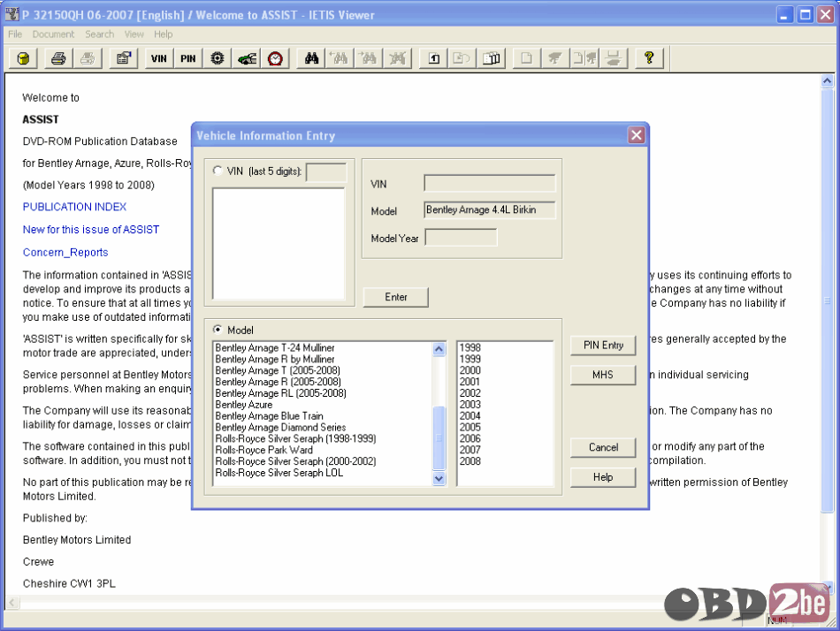Click the crossed-out binoculars icon
840x631 pixels.
coord(398,58)
